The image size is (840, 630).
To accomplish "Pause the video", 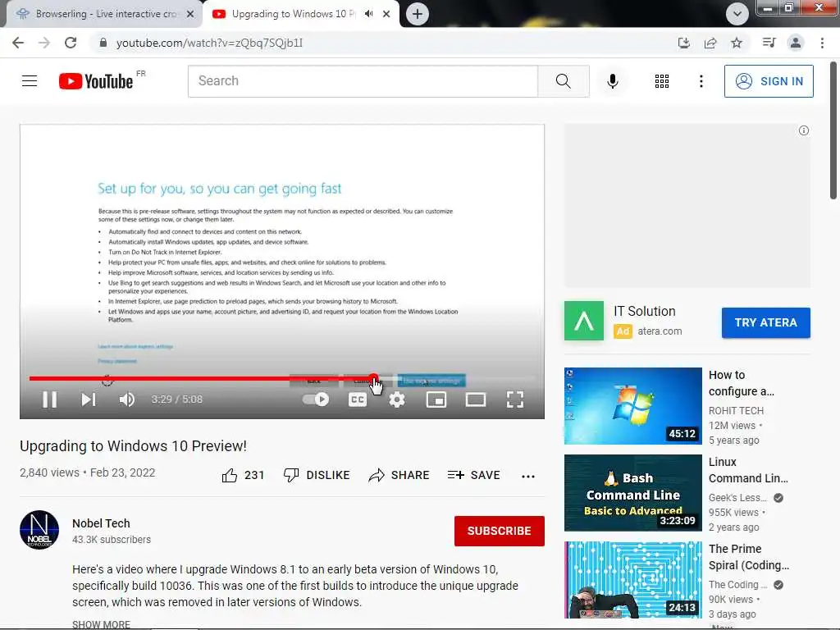I will (x=50, y=399).
